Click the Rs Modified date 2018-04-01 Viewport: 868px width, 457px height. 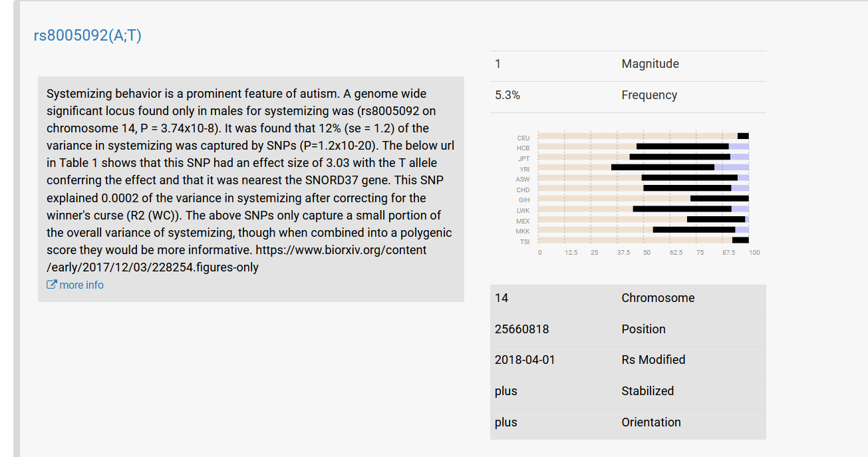click(x=525, y=360)
